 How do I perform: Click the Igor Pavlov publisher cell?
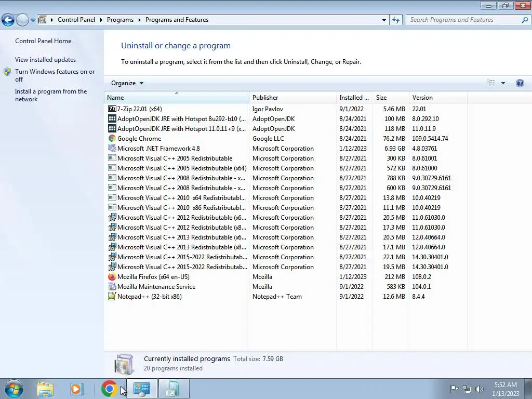point(268,109)
